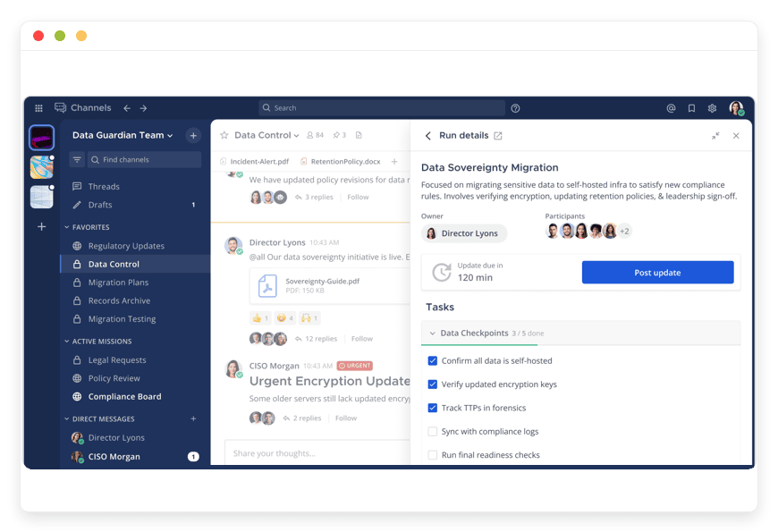Collapse the Data Checkpoints task group
Image resolution: width=778 pixels, height=532 pixels.
(433, 333)
